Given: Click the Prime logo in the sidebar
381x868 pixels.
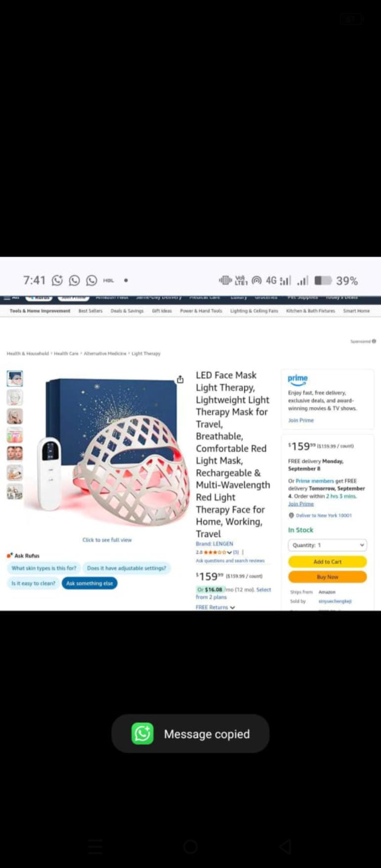Looking at the screenshot, I should (x=297, y=379).
